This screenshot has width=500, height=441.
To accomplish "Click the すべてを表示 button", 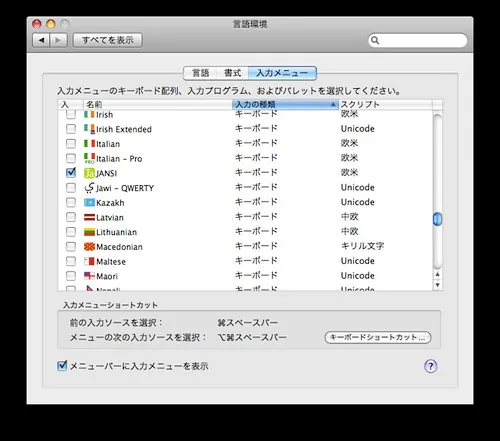I will pyautogui.click(x=108, y=40).
